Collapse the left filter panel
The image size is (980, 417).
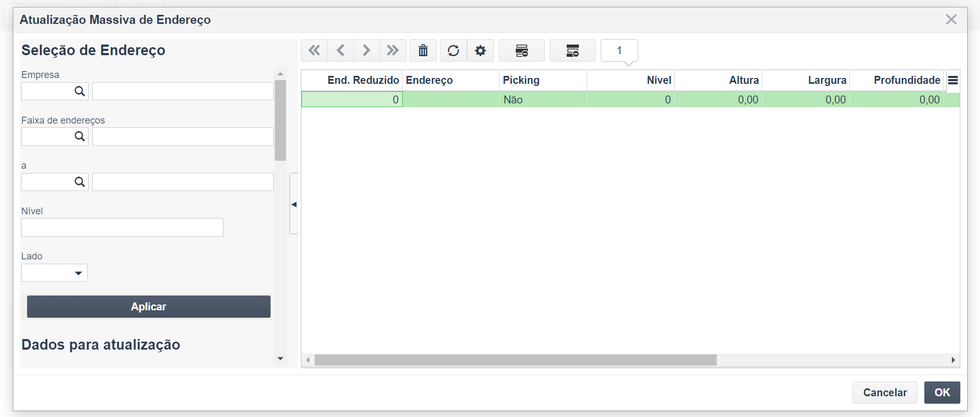pyautogui.click(x=294, y=204)
